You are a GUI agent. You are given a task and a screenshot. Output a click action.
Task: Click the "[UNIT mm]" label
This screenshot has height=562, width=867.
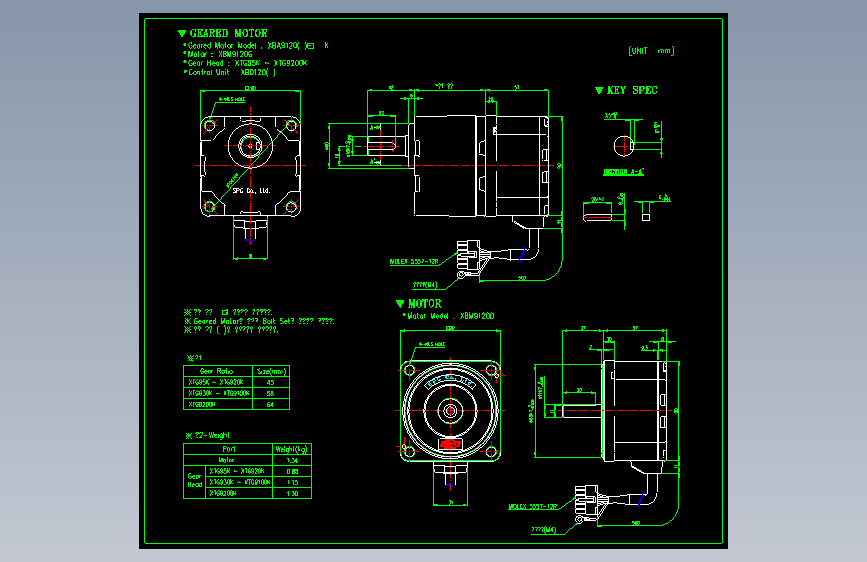[x=651, y=51]
